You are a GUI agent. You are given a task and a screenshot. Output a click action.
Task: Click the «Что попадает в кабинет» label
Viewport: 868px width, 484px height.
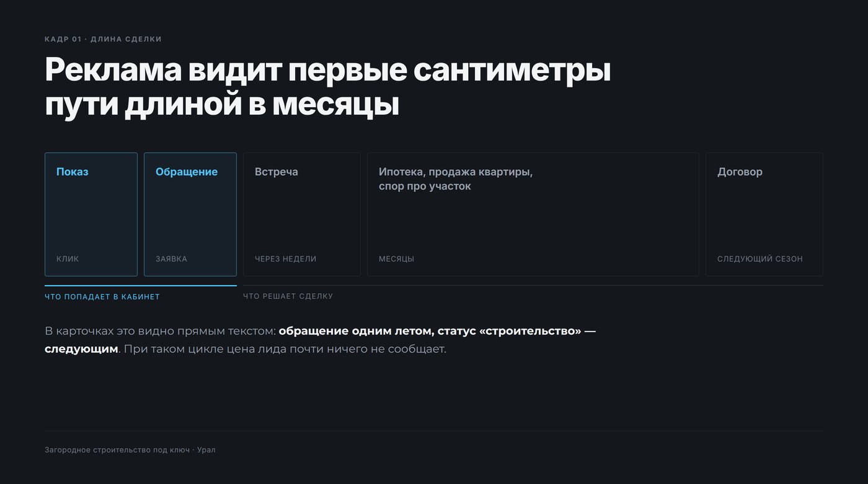(102, 297)
